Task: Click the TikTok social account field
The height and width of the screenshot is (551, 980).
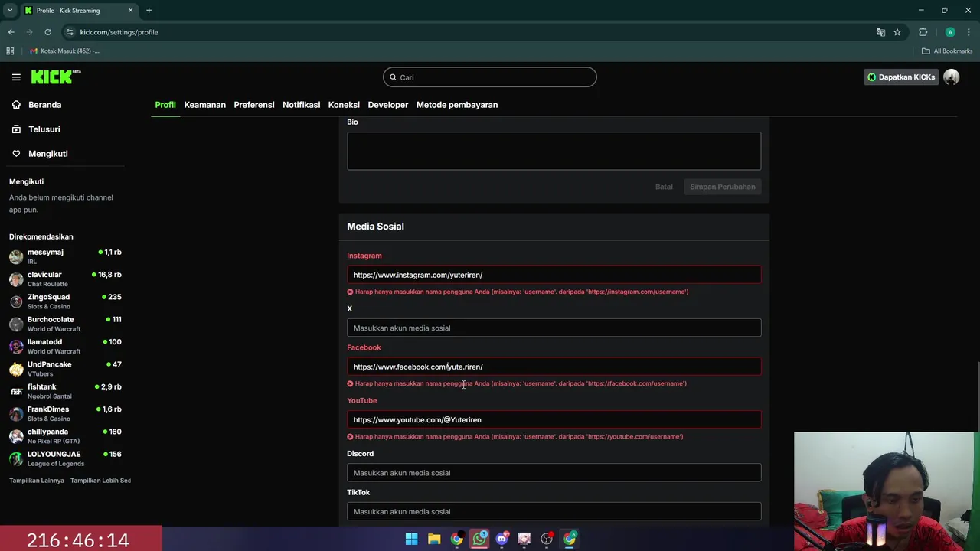Action: click(x=554, y=511)
